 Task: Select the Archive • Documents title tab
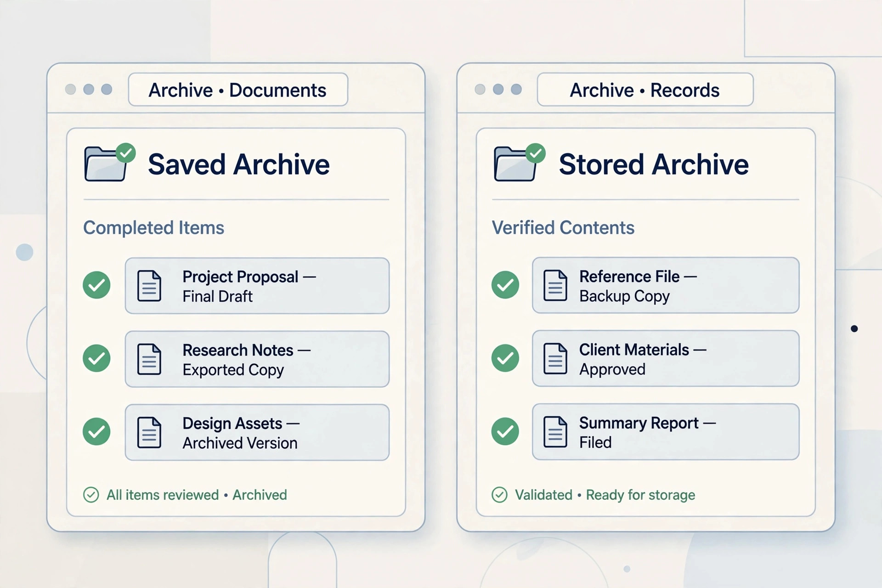pos(238,90)
